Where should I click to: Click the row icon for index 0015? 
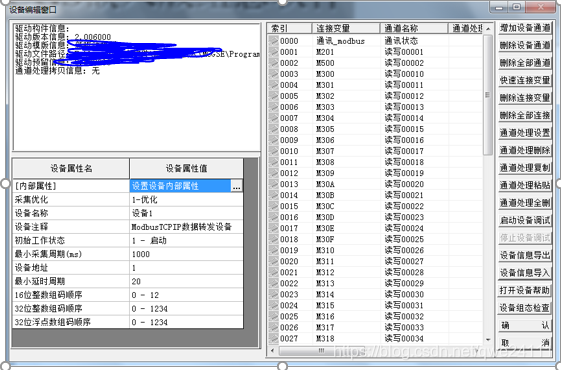point(274,206)
